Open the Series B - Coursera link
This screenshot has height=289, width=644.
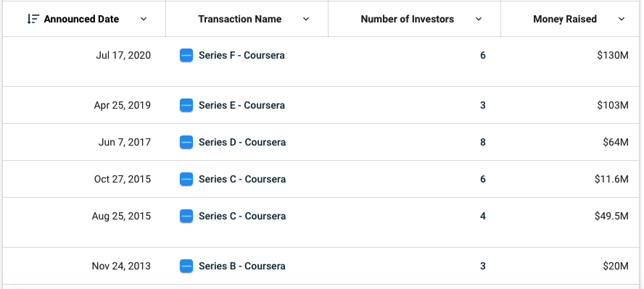pyautogui.click(x=242, y=266)
